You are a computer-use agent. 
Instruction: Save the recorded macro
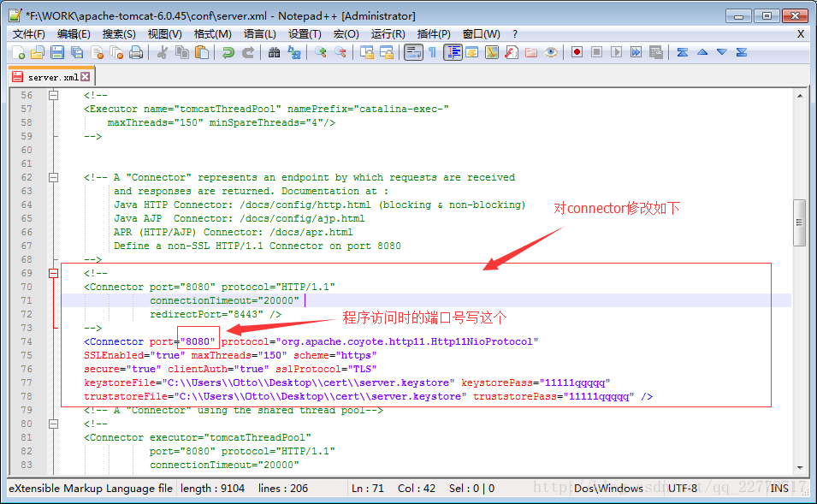tap(656, 53)
